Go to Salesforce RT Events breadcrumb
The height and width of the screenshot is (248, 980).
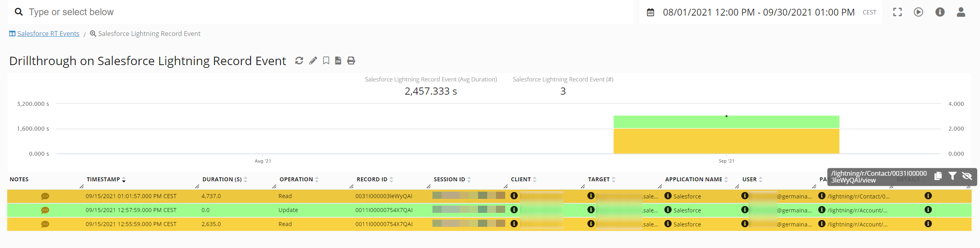pyautogui.click(x=48, y=34)
